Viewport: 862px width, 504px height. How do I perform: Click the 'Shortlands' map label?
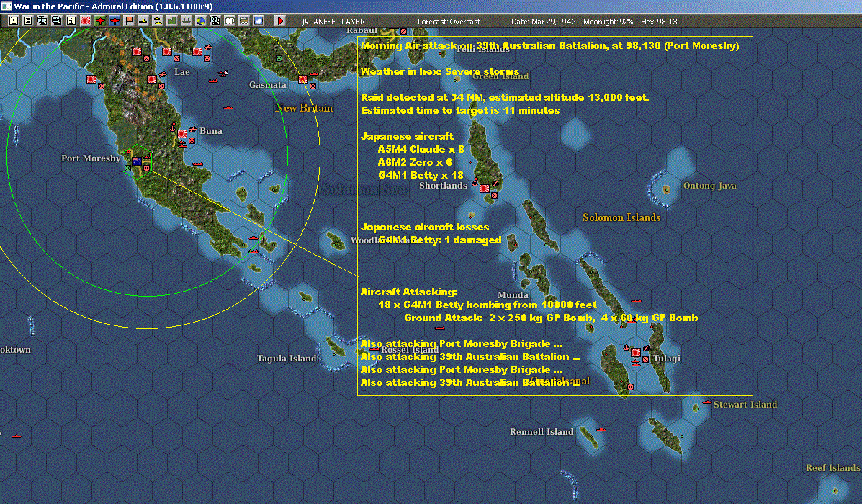[443, 186]
